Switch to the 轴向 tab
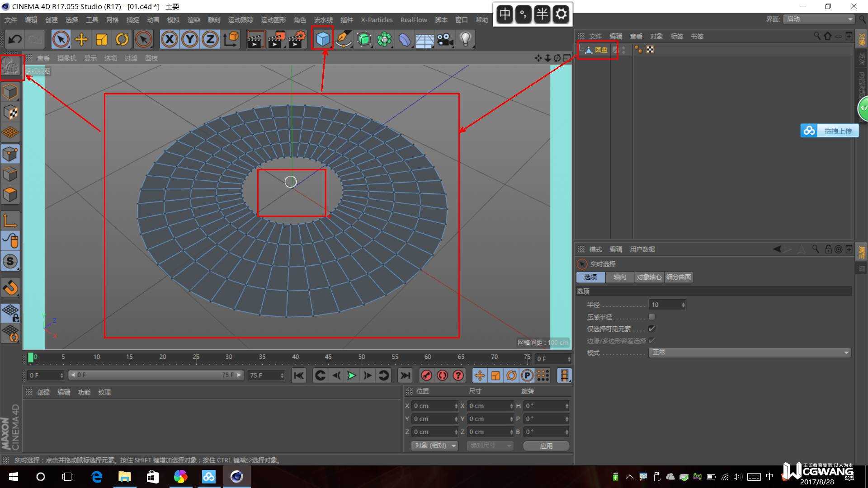This screenshot has width=868, height=488. point(619,277)
